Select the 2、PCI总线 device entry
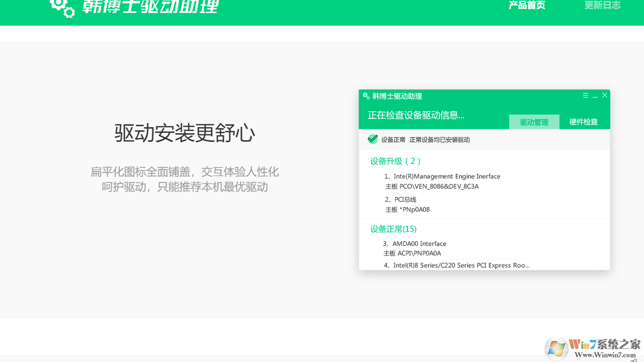Viewport: 644px width, 362px height. point(400,200)
